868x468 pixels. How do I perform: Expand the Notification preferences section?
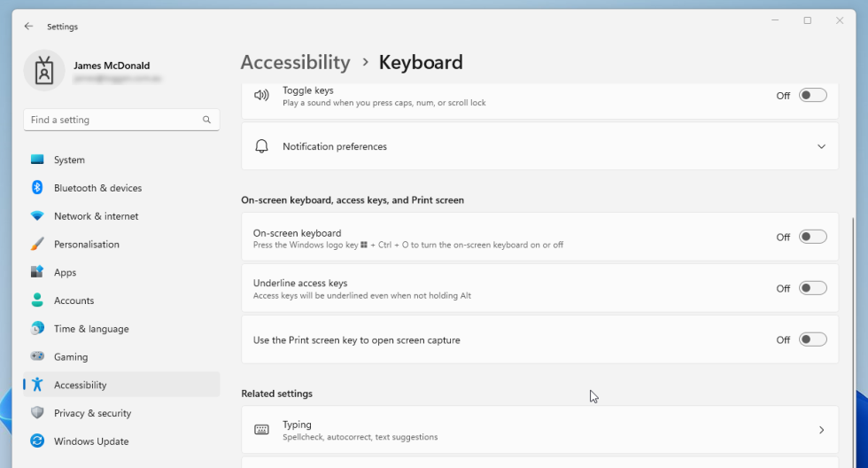(x=821, y=146)
